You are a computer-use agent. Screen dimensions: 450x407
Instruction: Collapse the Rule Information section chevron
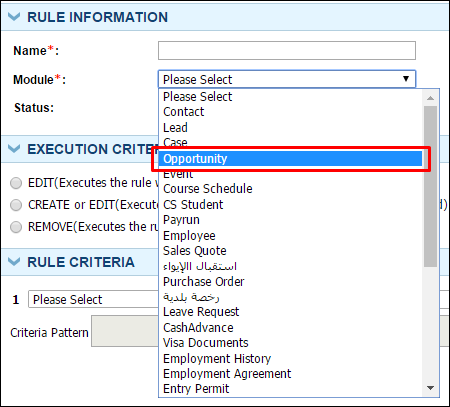(14, 17)
